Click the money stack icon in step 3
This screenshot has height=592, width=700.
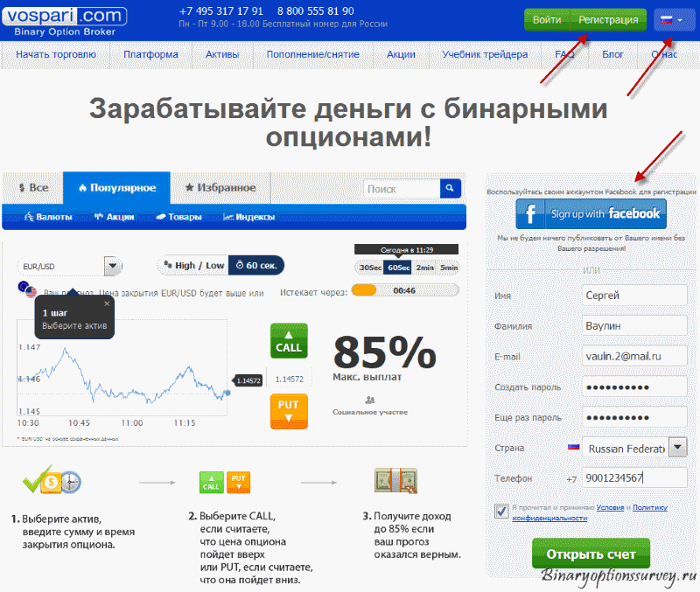coord(396,480)
